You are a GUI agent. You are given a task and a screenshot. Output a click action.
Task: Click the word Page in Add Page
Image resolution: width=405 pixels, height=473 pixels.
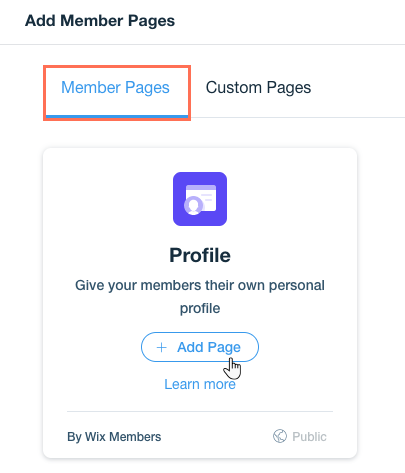click(224, 347)
